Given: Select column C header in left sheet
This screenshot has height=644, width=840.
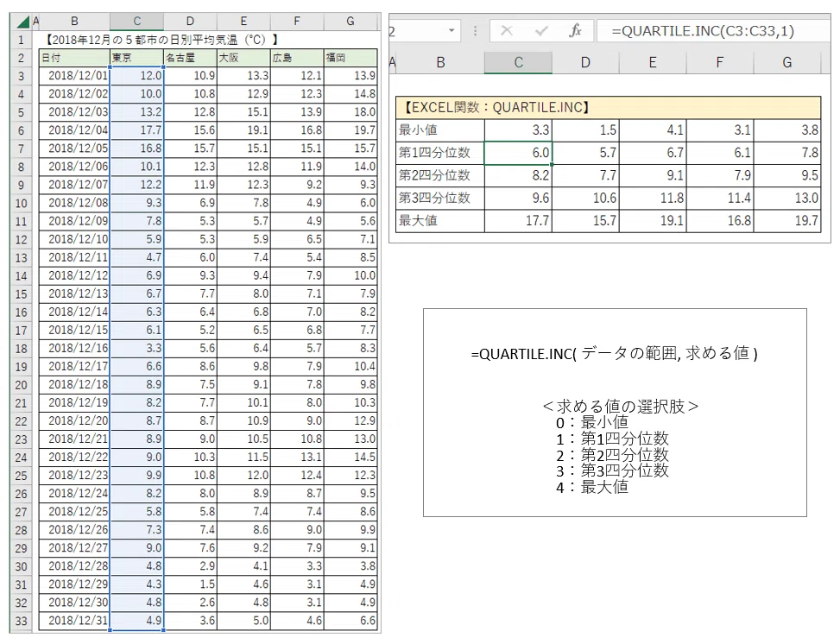Looking at the screenshot, I should 136,22.
